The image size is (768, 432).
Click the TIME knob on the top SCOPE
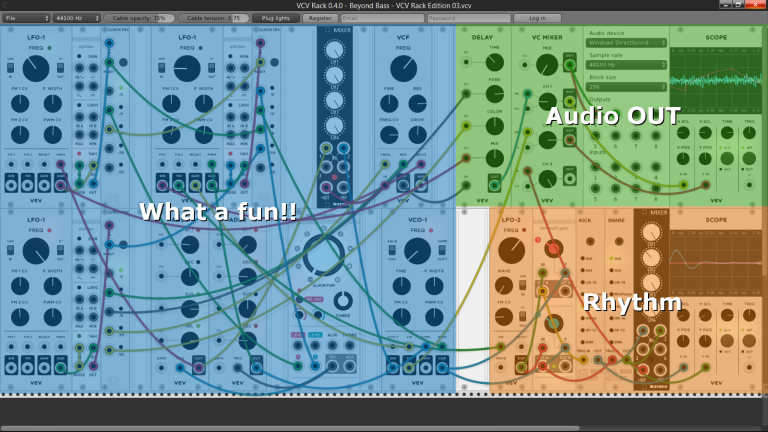click(x=727, y=133)
